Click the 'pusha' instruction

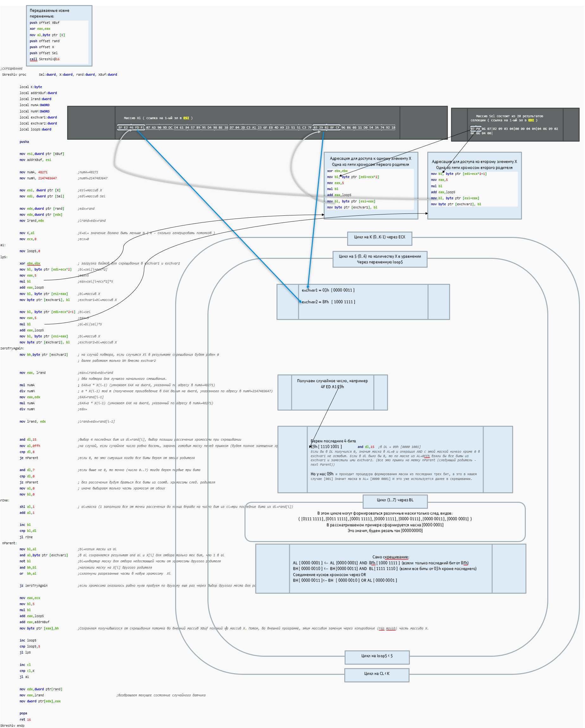click(x=24, y=142)
